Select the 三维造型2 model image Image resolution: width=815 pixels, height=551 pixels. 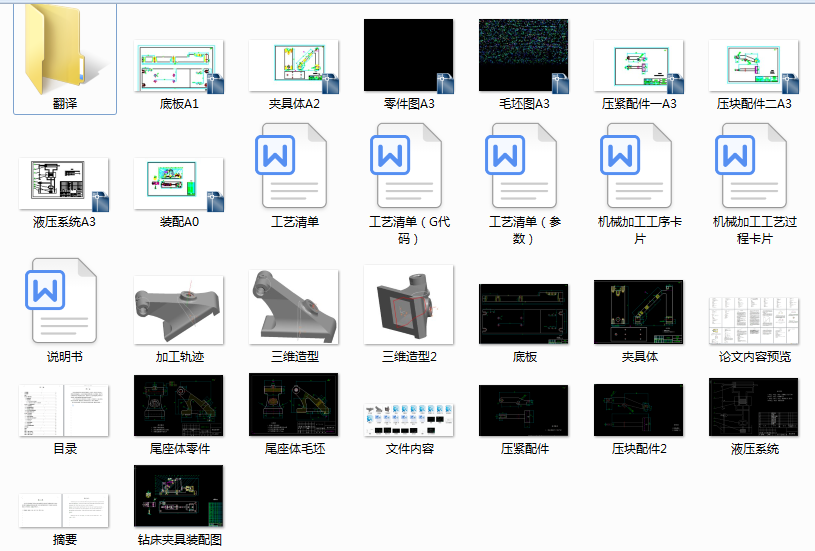409,305
